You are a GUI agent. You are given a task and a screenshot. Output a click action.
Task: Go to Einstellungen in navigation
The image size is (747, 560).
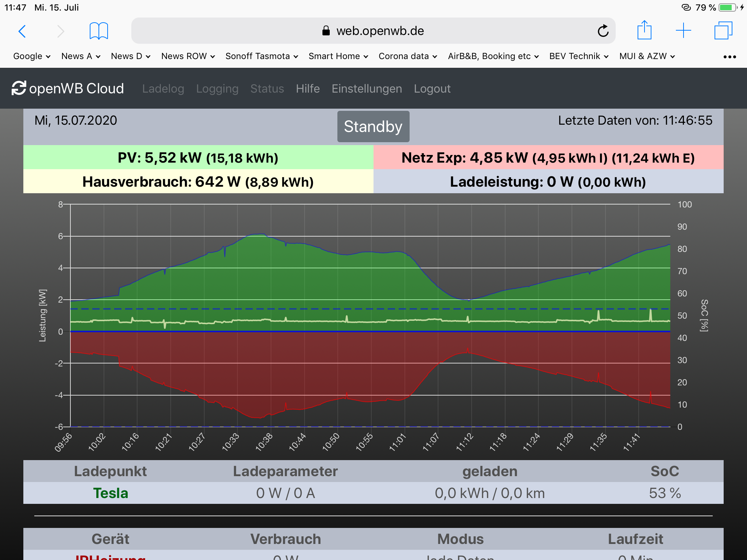(x=367, y=89)
